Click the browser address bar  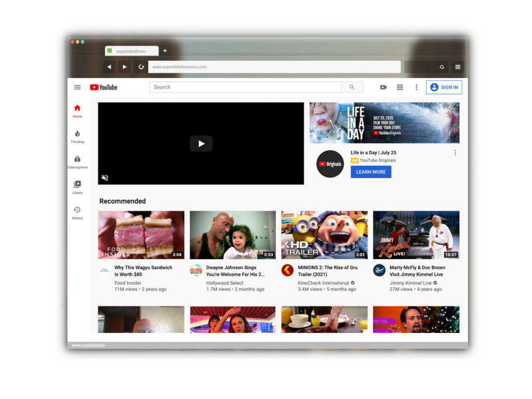point(274,67)
